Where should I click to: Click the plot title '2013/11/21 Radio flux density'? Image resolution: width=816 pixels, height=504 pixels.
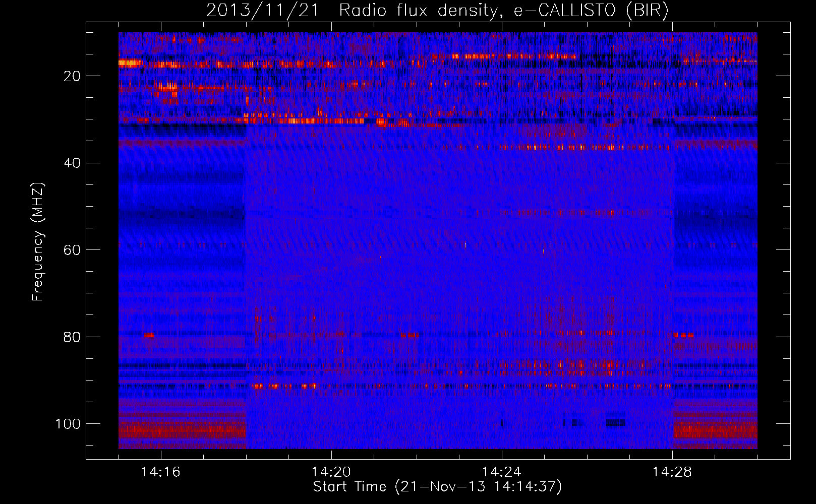point(437,10)
